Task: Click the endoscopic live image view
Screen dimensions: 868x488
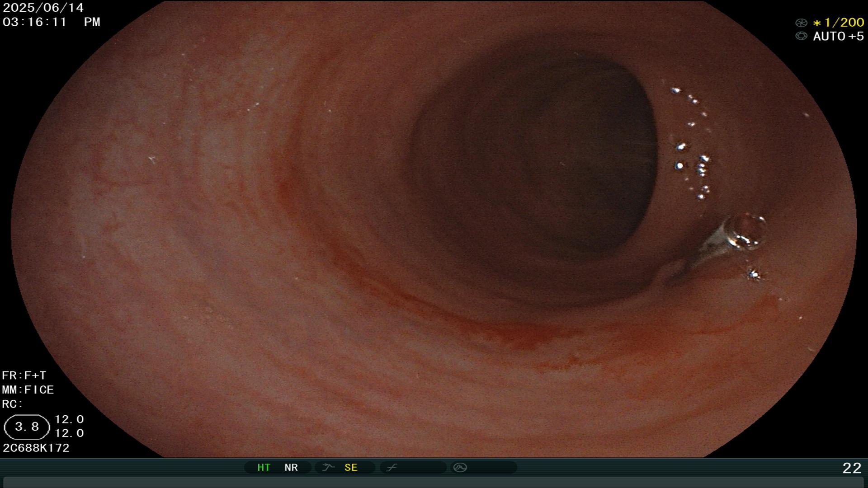Action: (434, 229)
